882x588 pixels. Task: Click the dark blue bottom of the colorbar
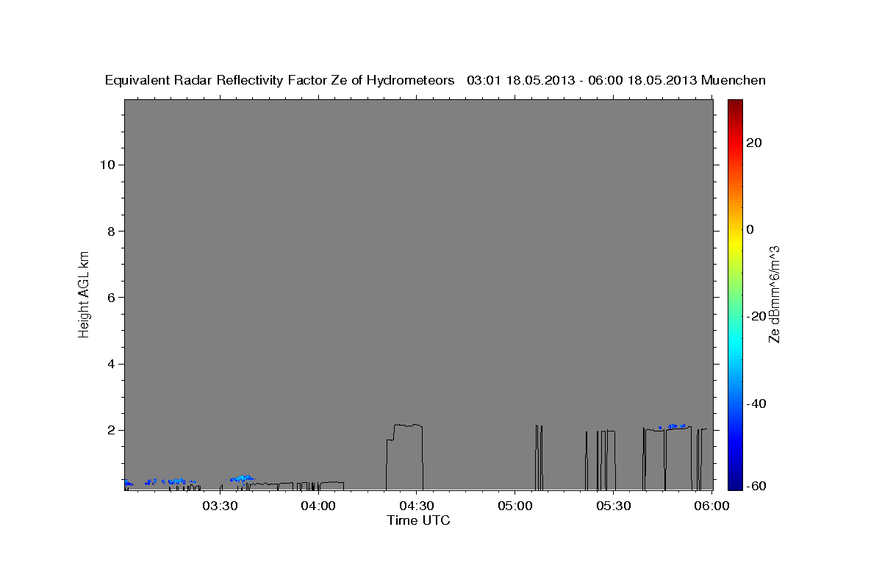coord(734,481)
